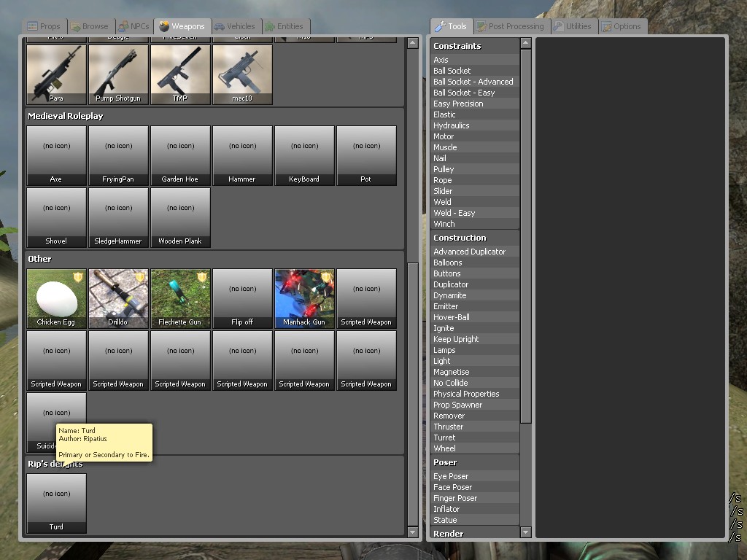This screenshot has width=747, height=560.
Task: Open the NPCs tab
Action: click(x=133, y=26)
